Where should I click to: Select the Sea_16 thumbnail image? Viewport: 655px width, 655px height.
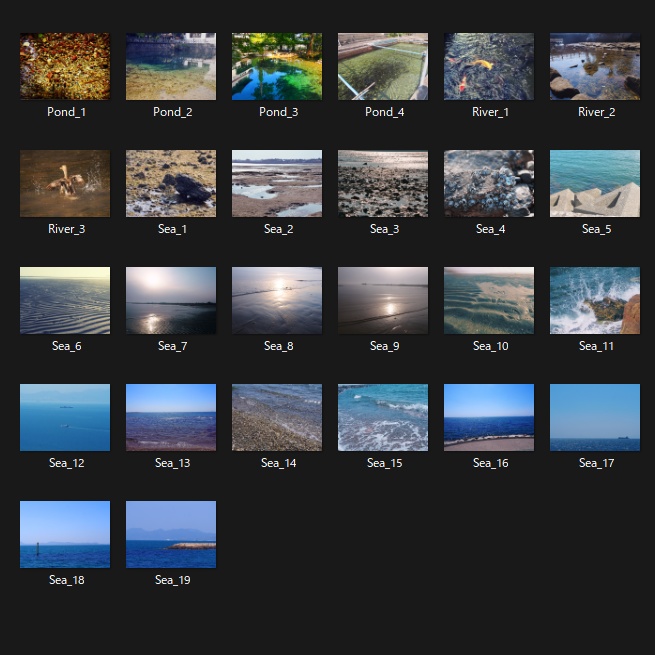489,417
